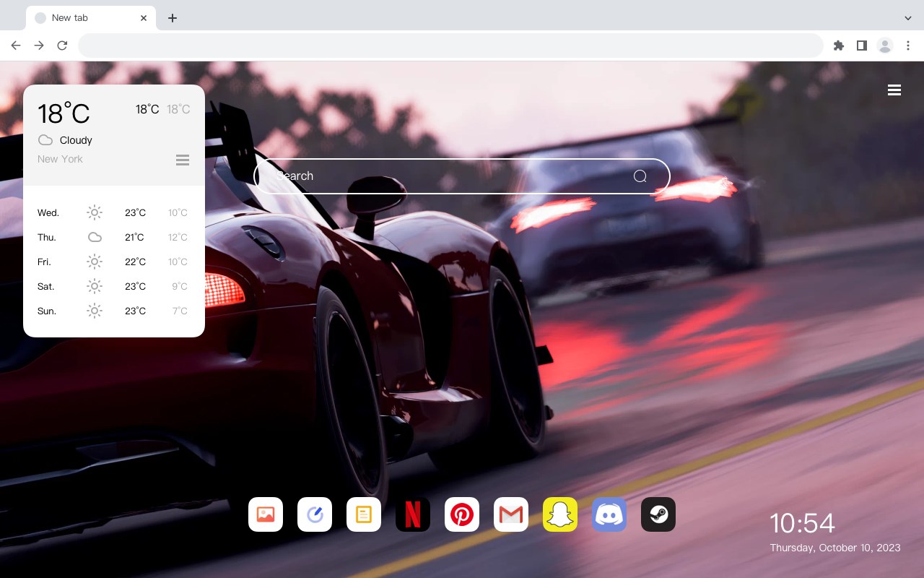Select the Fri. forecast day label
This screenshot has height=578, width=924.
pos(44,262)
